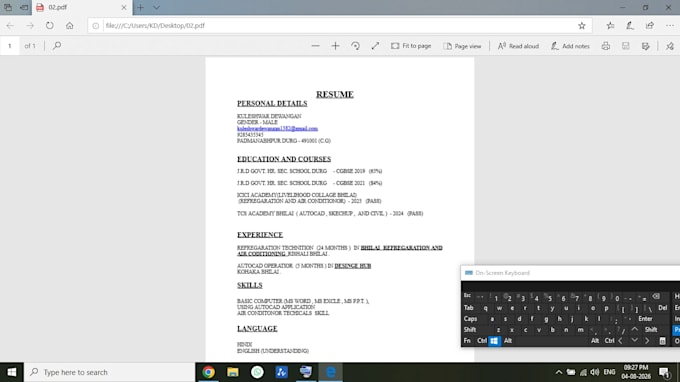680x382 pixels.
Task: Click context menu key on On-Screen Keyboard
Action: click(662, 341)
